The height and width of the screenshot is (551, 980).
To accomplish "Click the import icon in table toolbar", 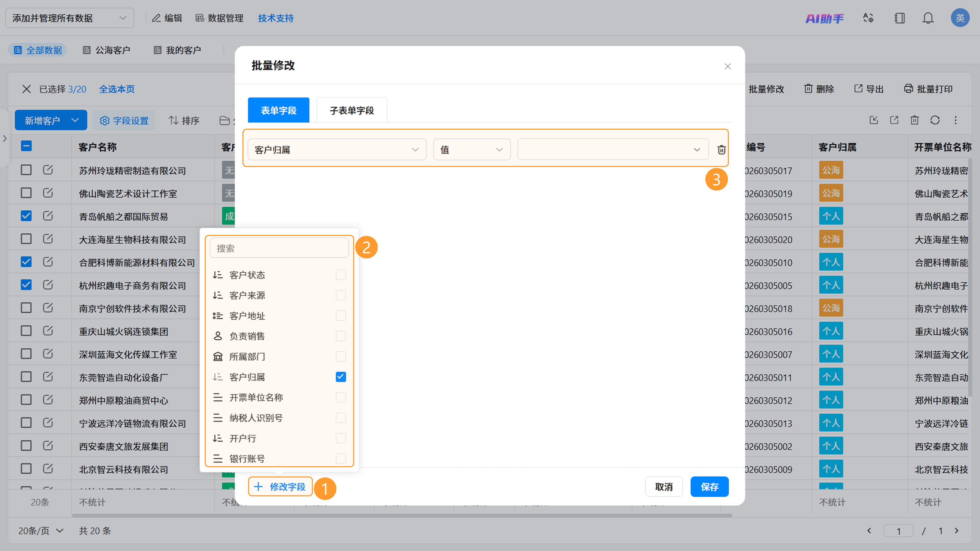I will click(874, 120).
